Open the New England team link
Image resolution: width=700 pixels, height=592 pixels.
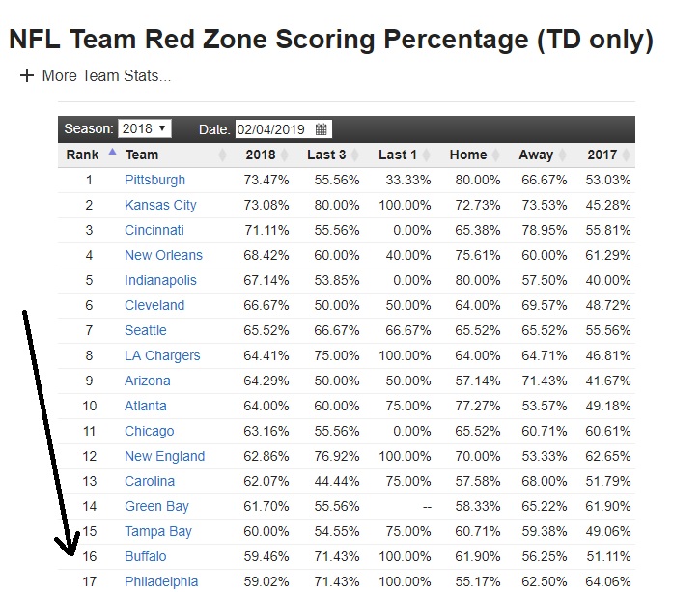(x=165, y=456)
